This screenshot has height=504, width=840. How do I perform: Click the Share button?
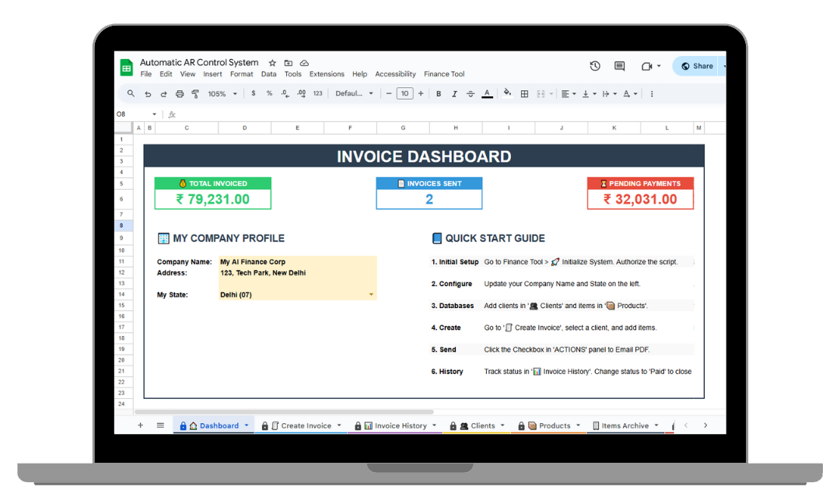pyautogui.click(x=698, y=66)
